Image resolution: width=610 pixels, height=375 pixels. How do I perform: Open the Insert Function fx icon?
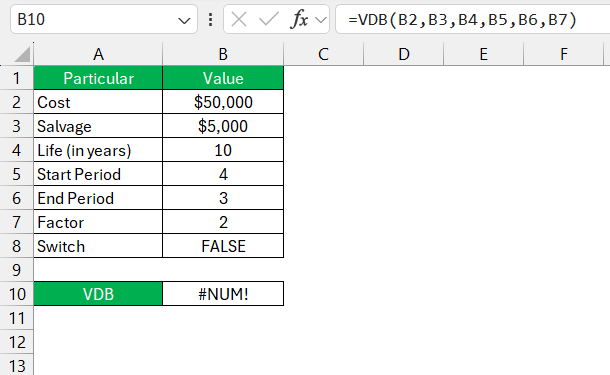coord(299,19)
